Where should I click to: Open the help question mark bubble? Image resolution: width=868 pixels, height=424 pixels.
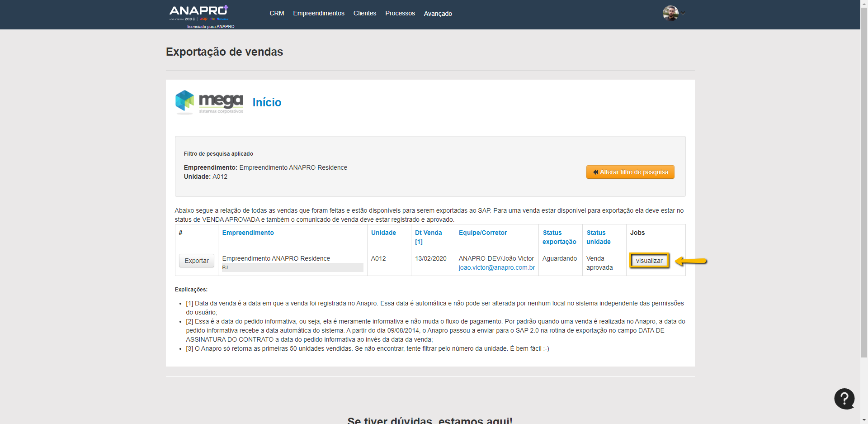point(844,399)
